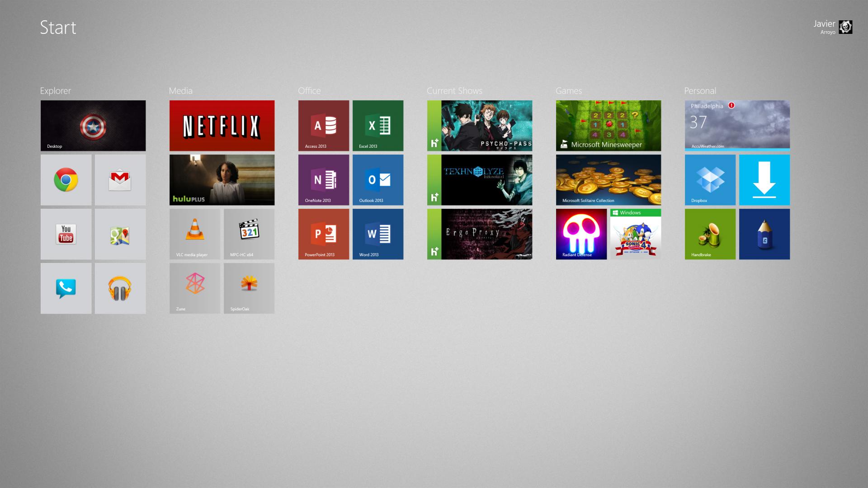Image resolution: width=868 pixels, height=488 pixels.
Task: Open MPC-HC x64 player tile
Action: tap(249, 234)
